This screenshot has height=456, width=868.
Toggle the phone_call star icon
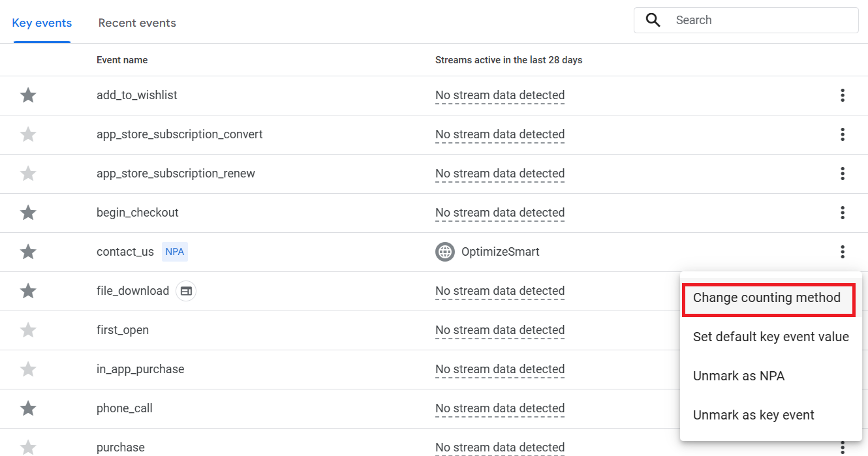pyautogui.click(x=28, y=408)
